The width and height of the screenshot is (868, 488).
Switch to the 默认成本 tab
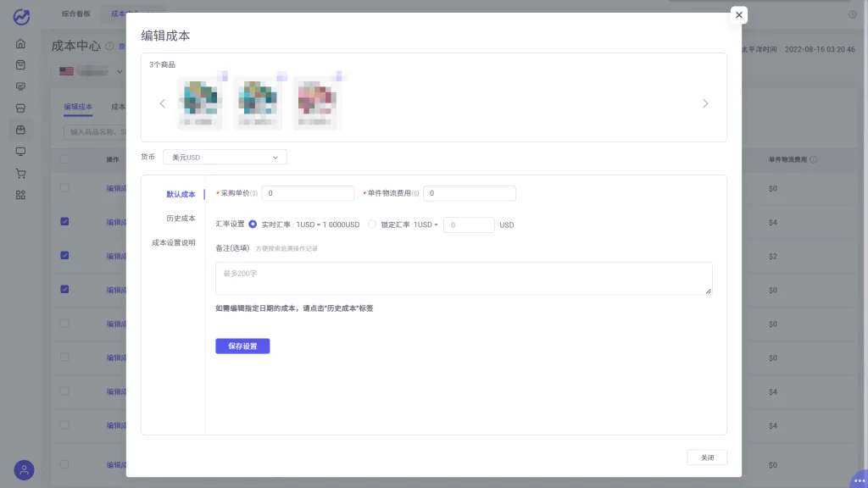181,194
